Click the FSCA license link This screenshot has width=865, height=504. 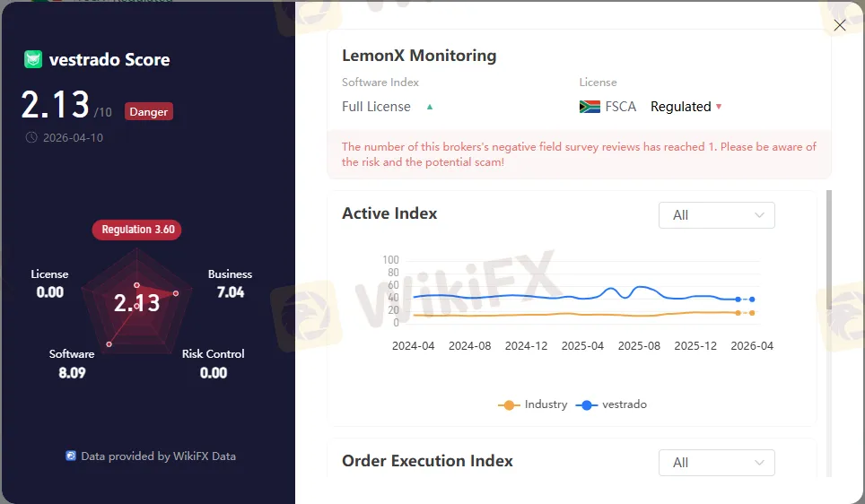point(620,107)
